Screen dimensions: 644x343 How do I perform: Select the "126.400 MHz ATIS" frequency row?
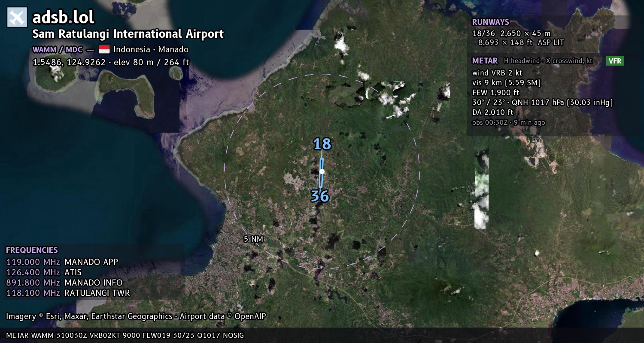(44, 272)
